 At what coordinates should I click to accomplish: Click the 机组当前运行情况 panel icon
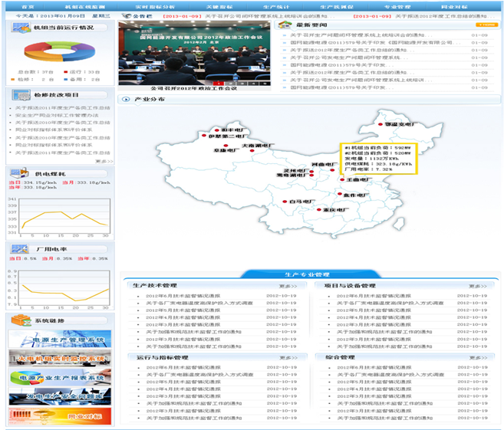pos(21,28)
